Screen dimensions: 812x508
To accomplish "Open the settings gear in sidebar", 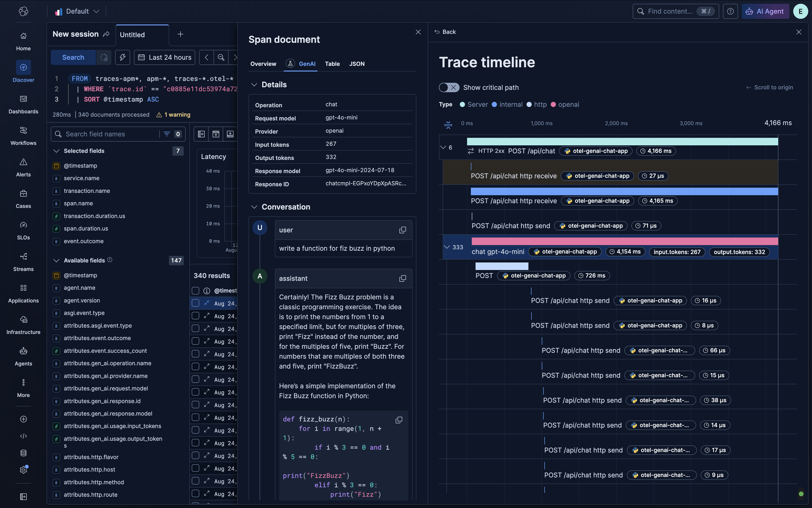I will click(x=23, y=470).
